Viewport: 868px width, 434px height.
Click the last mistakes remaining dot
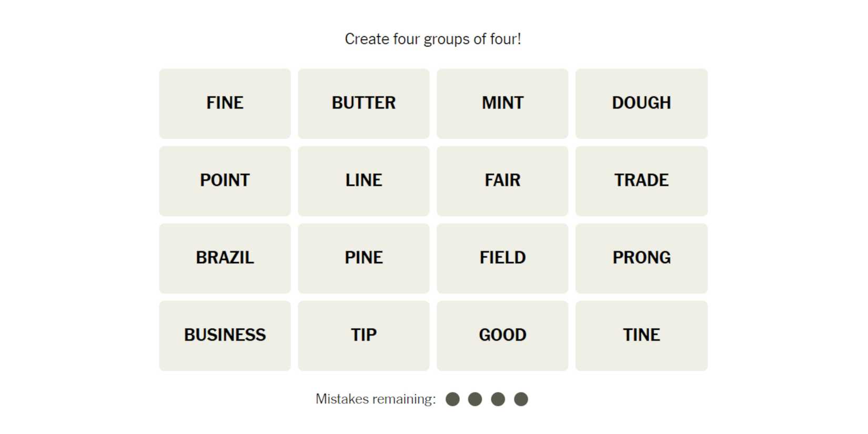[x=521, y=399]
